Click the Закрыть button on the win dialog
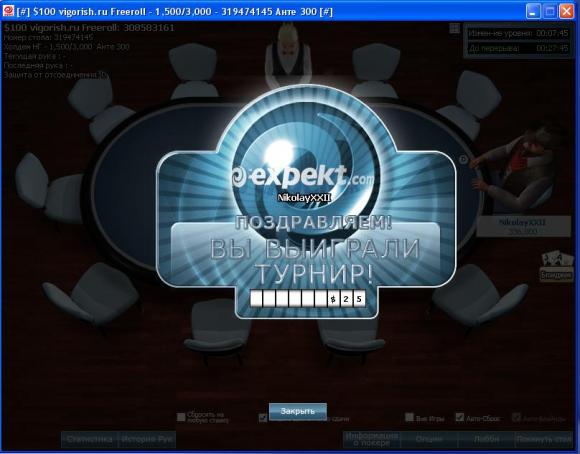Viewport: 580px width, 454px height. click(x=298, y=411)
